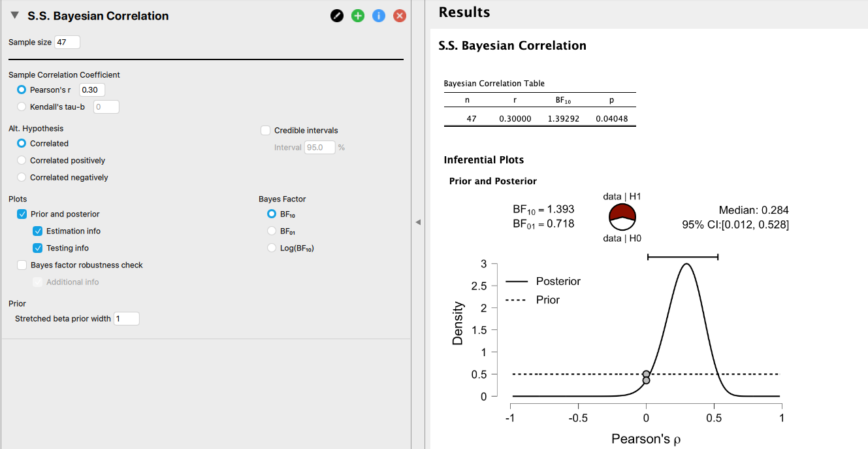Select Kendall's tau-b radio button
Viewport: 868px width, 449px height.
22,107
